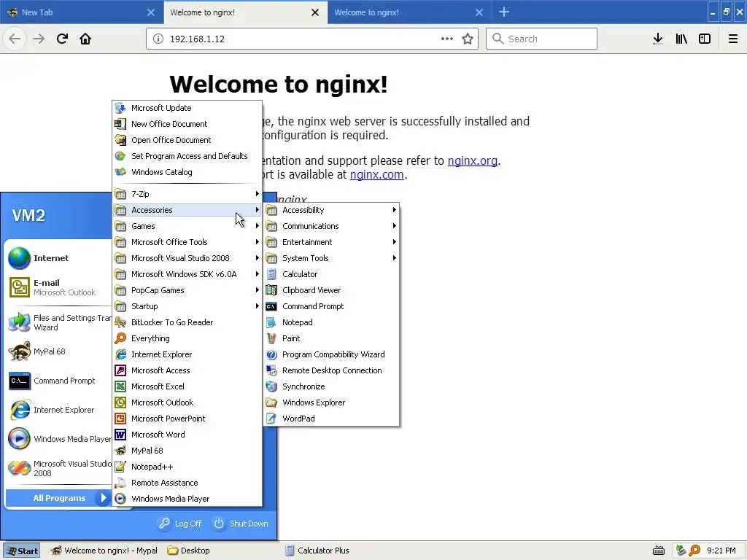
Task: Open page actions three-dot menu in address bar
Action: 447,39
